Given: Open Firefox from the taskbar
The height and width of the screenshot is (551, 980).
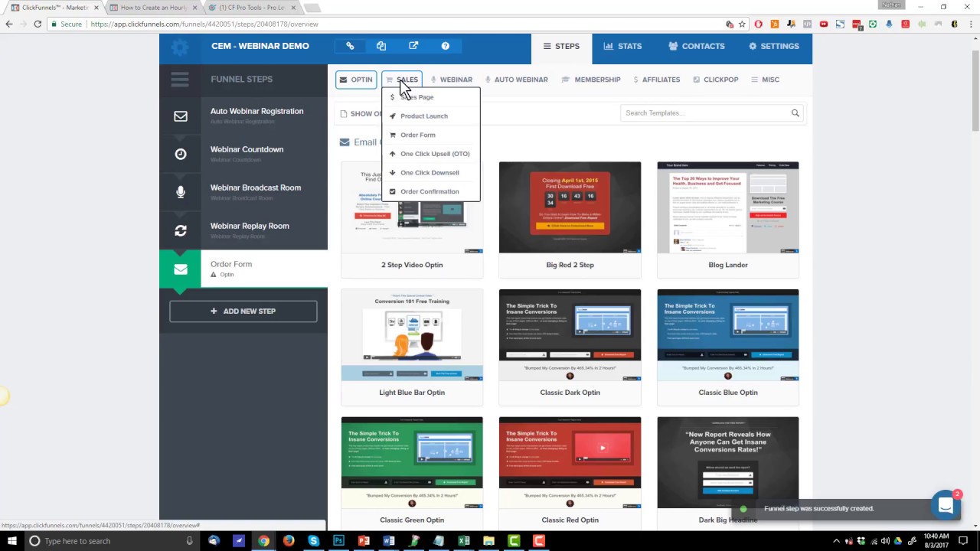Looking at the screenshot, I should (x=289, y=541).
